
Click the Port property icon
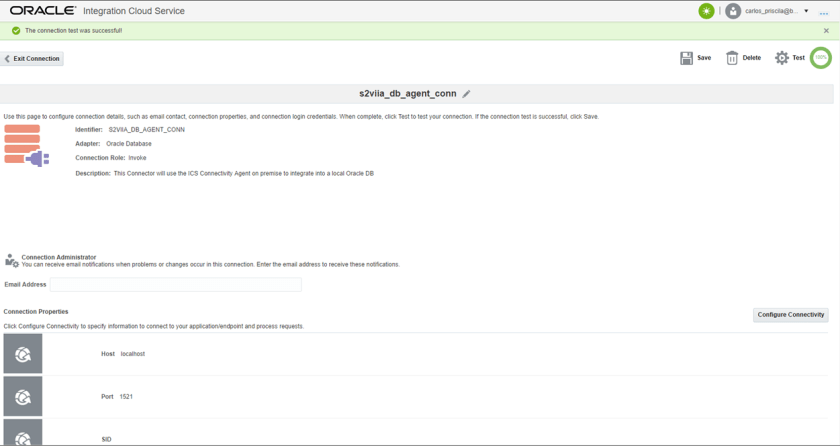pos(23,397)
